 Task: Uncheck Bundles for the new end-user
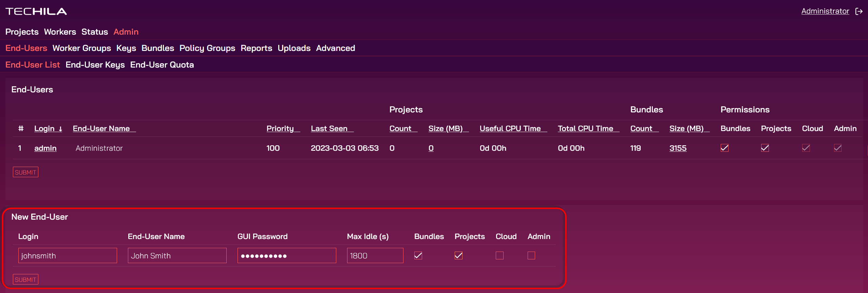418,256
